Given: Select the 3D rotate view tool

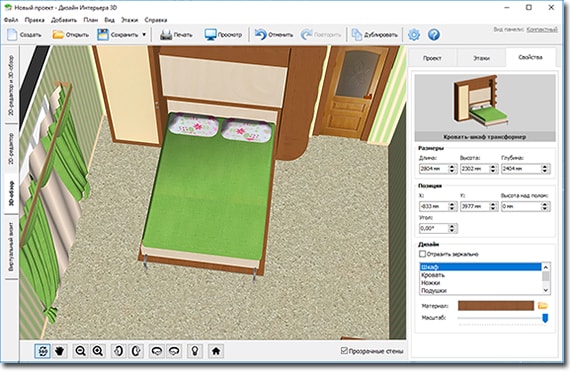Looking at the screenshot, I should point(42,351).
